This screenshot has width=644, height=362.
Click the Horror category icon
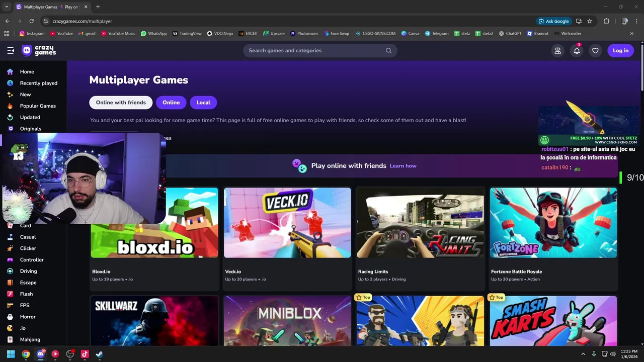click(10, 317)
